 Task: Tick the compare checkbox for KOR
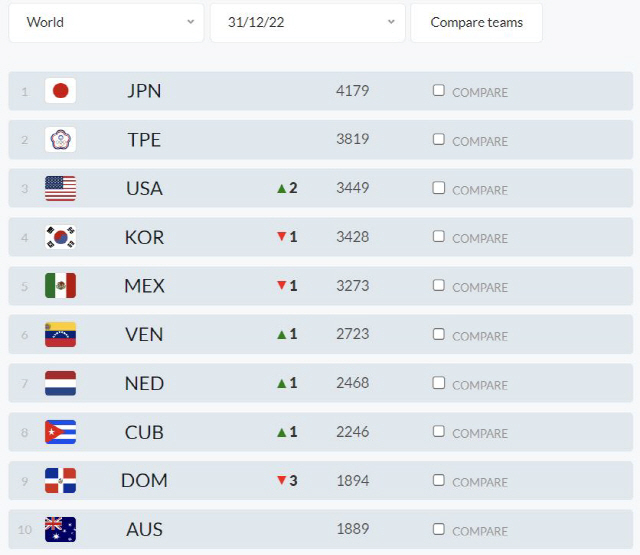[x=439, y=236]
